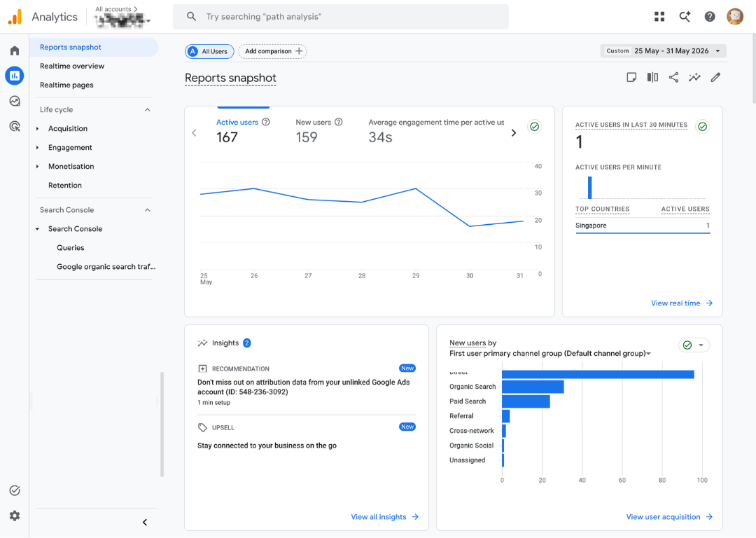Click the left navigation scrollbar
Viewport: 756px width, 538px height.
[162, 425]
